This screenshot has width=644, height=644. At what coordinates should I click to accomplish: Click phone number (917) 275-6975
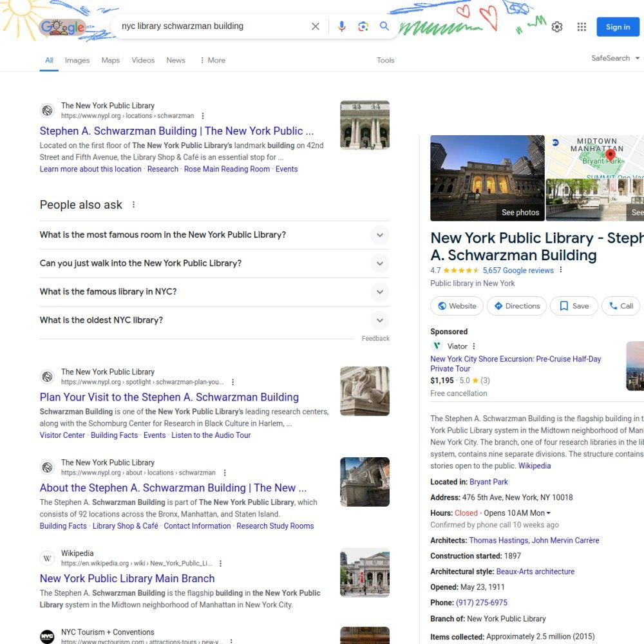481,603
